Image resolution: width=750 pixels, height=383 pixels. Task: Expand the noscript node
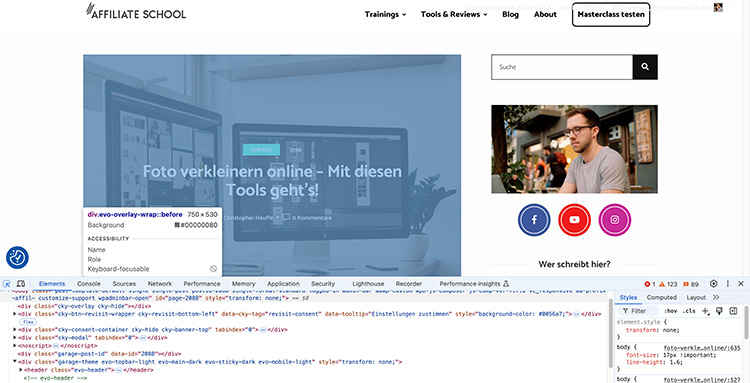(14, 346)
